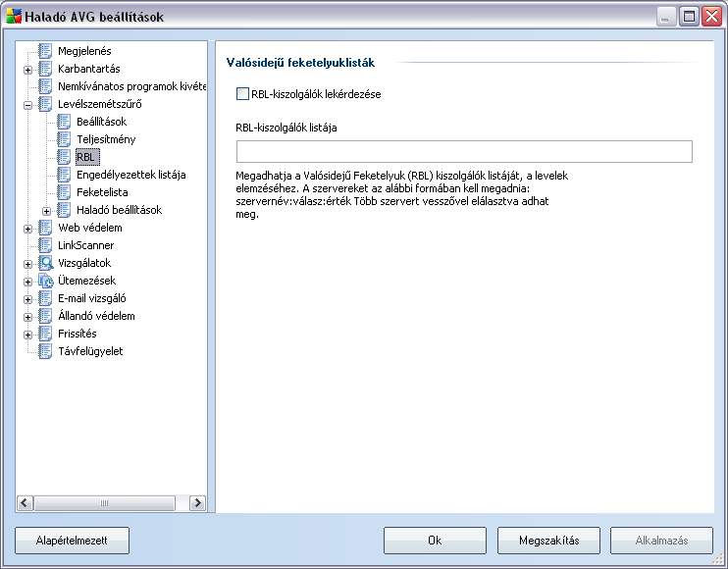The height and width of the screenshot is (569, 728).
Task: Click the page icon beside LinkScanner
Action: 45,245
